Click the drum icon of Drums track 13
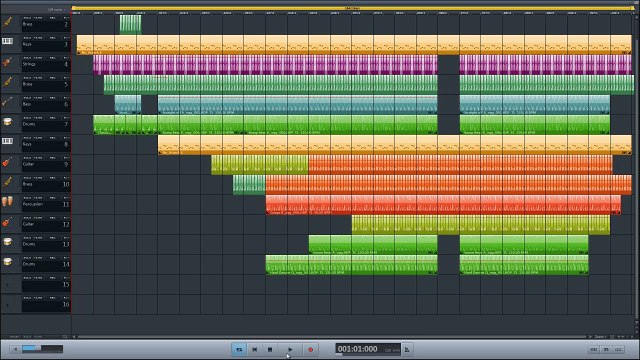The height and width of the screenshot is (360, 640). (7, 242)
